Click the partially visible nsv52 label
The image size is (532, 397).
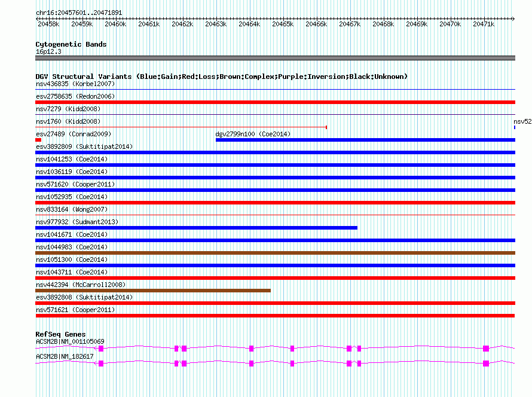[x=522, y=121]
